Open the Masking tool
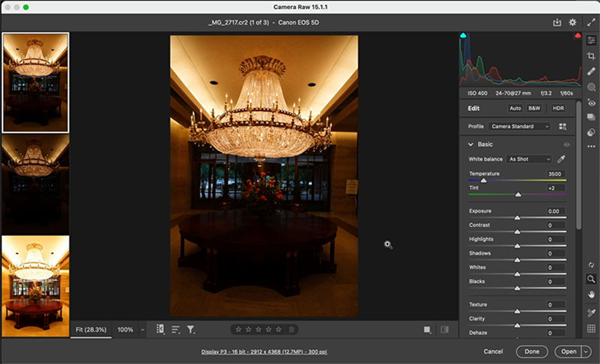The height and width of the screenshot is (364, 600). click(x=591, y=87)
